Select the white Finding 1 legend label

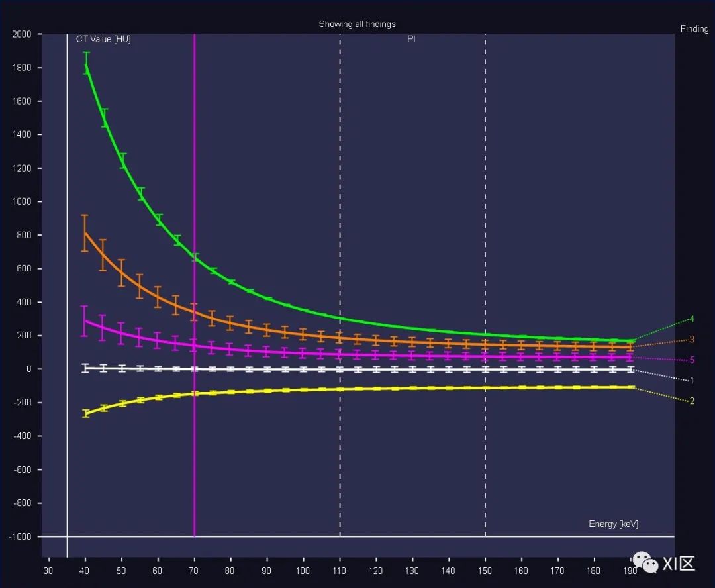tap(692, 381)
